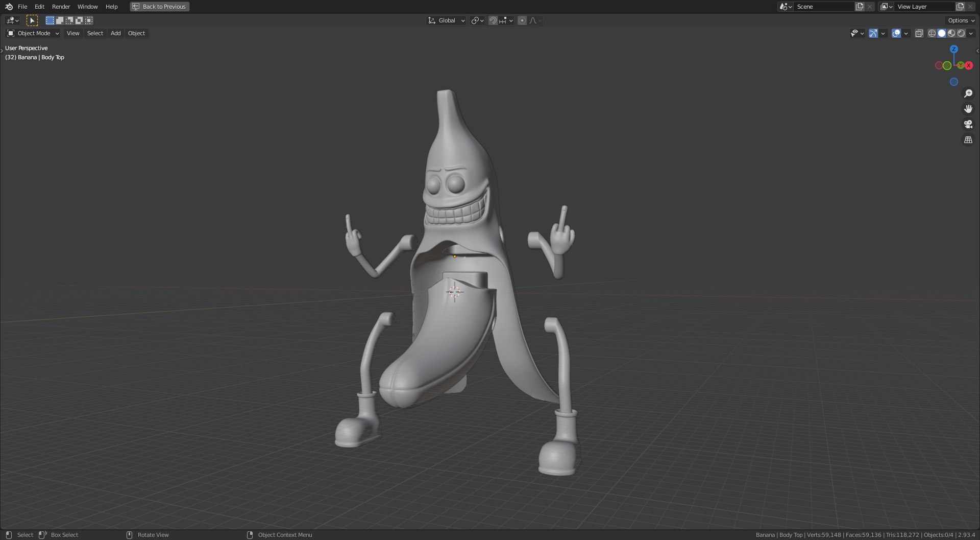Click the red X axis gizmo handle

[968, 65]
